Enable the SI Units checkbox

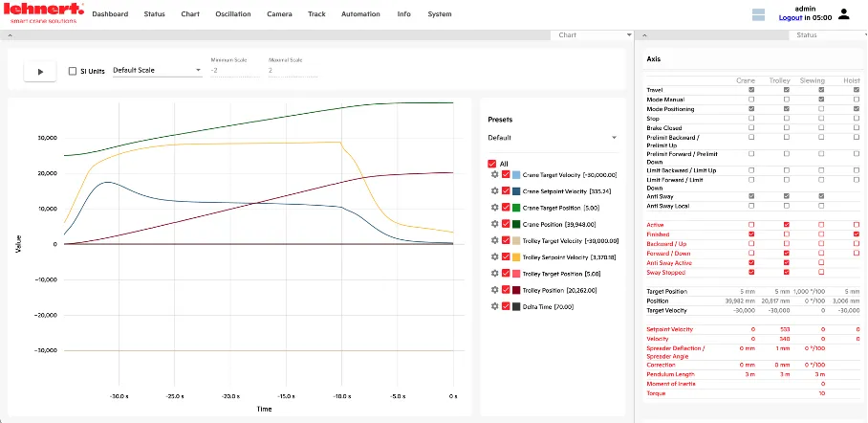(x=73, y=71)
